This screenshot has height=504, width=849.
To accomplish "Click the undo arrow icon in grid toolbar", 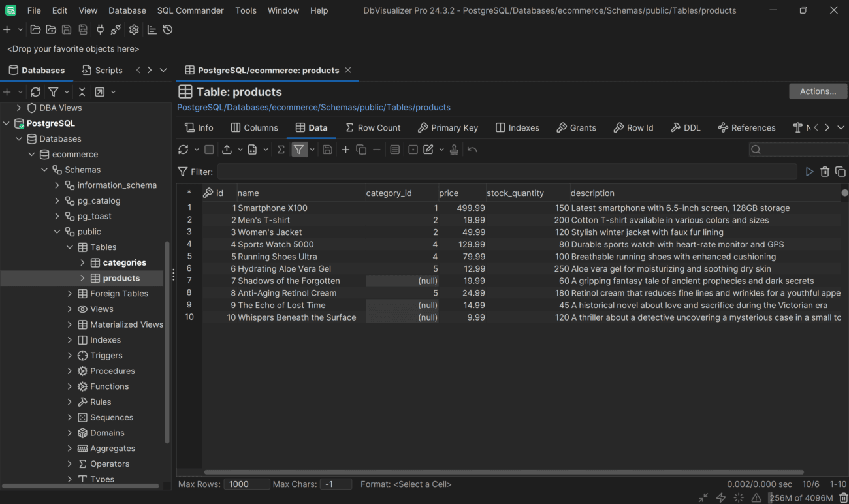I will (472, 150).
